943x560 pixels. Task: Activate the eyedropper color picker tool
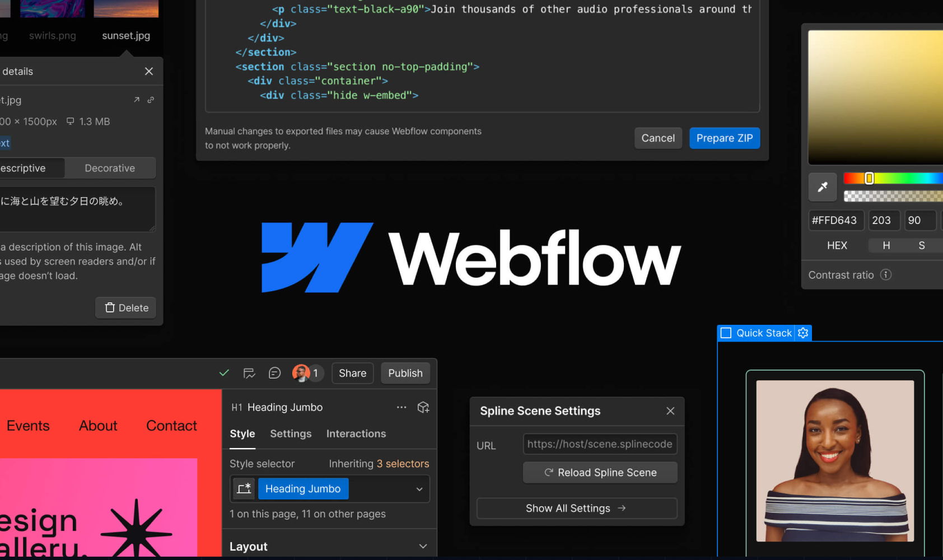823,187
